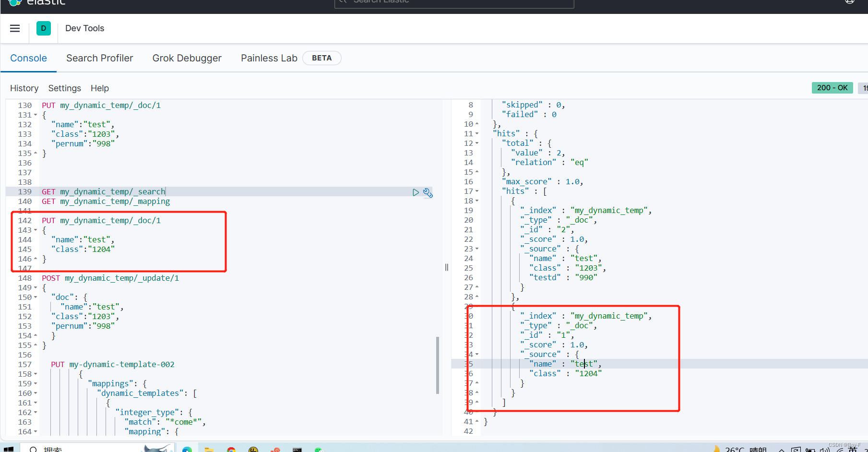The width and height of the screenshot is (868, 452).
Task: Open the Grok Debugger tab
Action: tap(187, 58)
